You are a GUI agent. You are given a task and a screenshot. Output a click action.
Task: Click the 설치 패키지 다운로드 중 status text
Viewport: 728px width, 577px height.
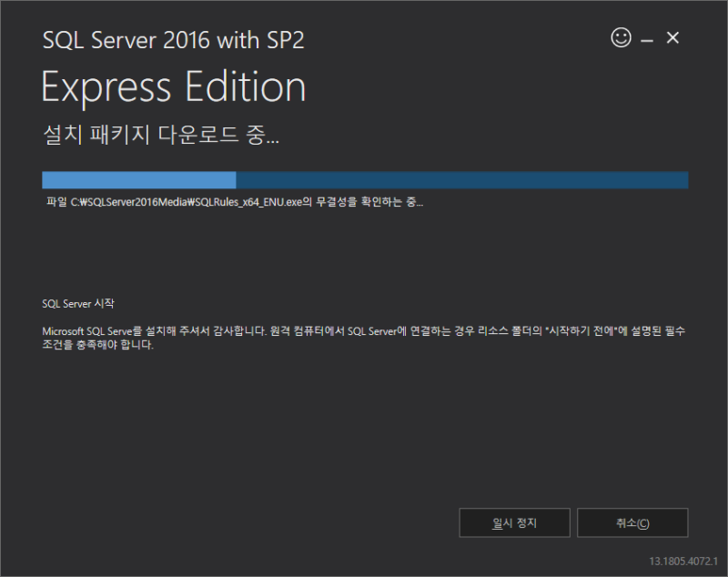[159, 135]
